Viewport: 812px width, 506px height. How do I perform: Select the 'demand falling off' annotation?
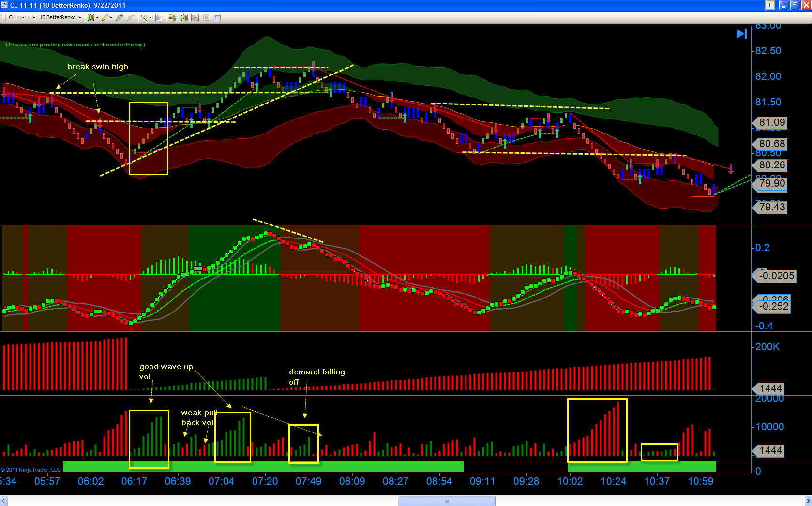click(317, 377)
